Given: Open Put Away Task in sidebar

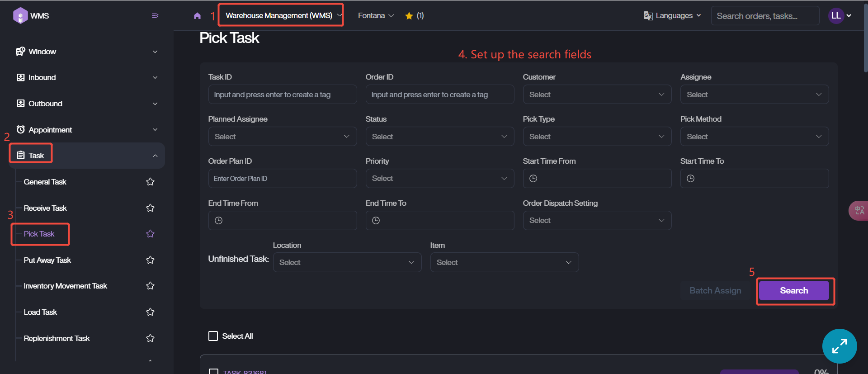Looking at the screenshot, I should pos(47,260).
